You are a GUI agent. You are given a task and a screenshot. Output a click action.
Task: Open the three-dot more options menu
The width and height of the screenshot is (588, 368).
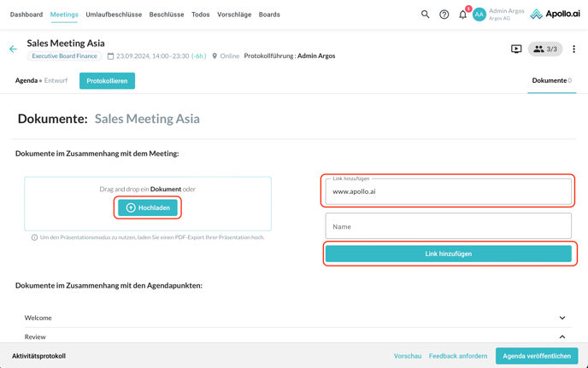(x=573, y=50)
